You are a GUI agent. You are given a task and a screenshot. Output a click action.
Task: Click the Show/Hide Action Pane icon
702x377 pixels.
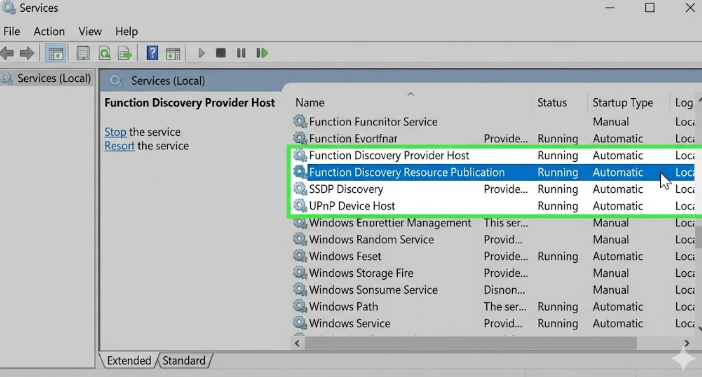[173, 53]
